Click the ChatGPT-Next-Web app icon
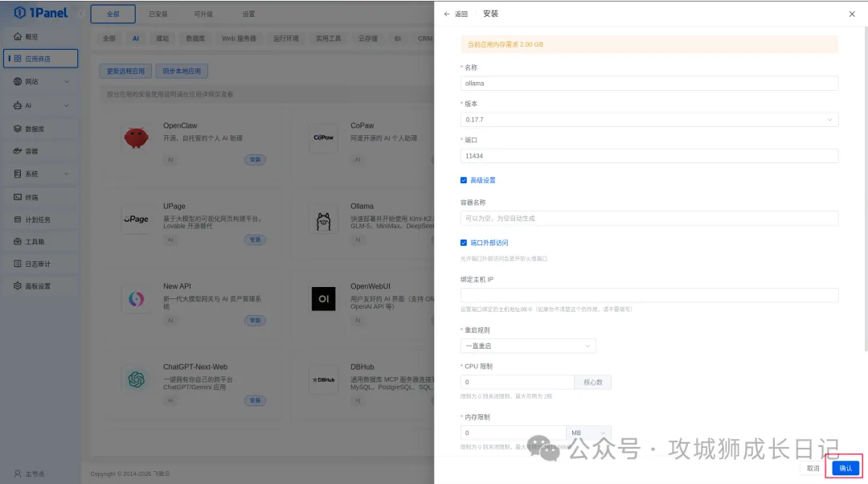Viewport: 868px width, 484px height. 136,379
